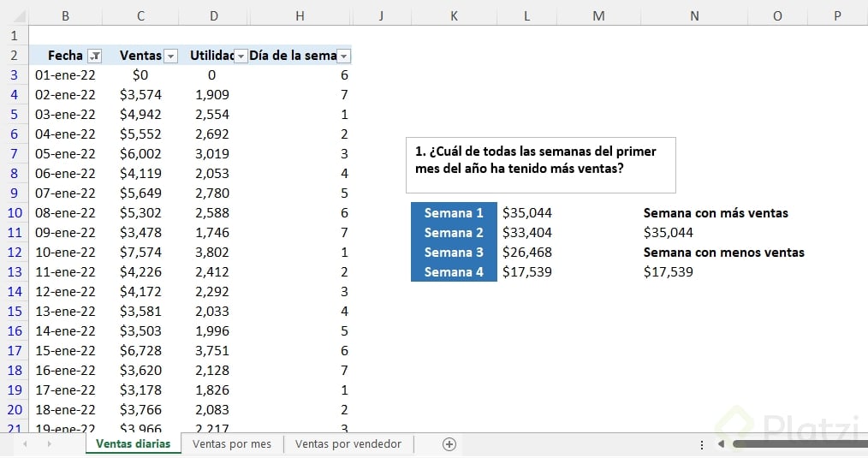Select $17,539 under Semana con menos ventas
This screenshot has width=868, height=458.
tap(694, 272)
